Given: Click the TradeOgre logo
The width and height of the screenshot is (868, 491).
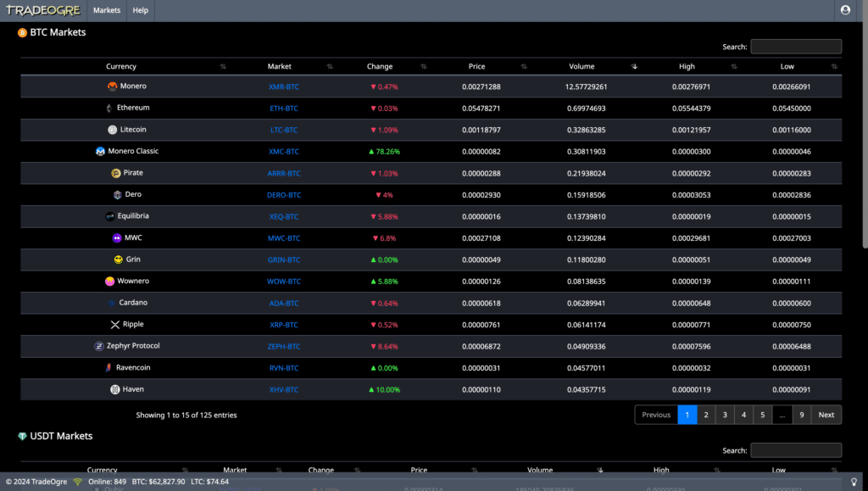Looking at the screenshot, I should (43, 10).
